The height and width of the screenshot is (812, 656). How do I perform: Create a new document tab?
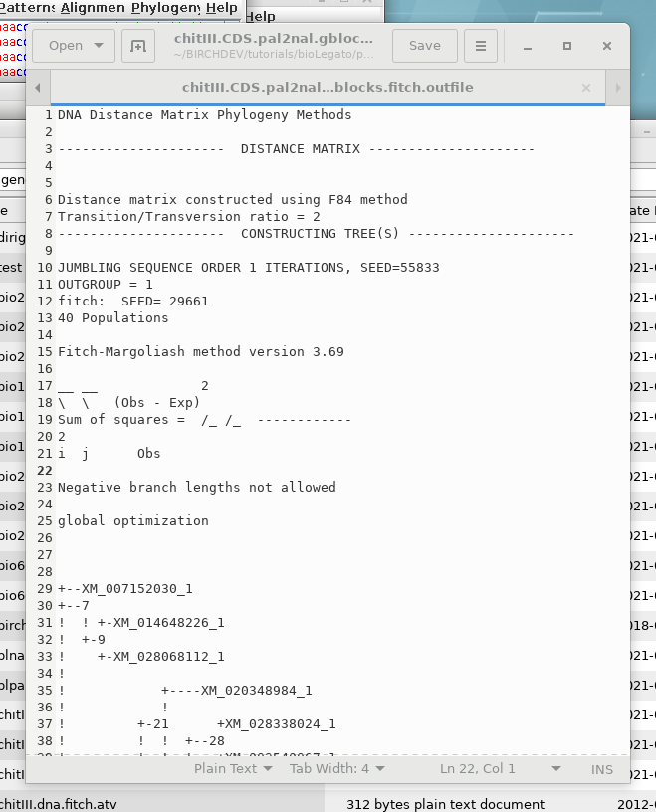tap(138, 46)
